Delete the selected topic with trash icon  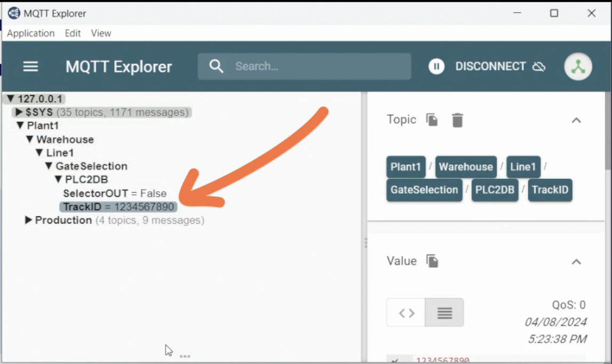click(x=457, y=120)
